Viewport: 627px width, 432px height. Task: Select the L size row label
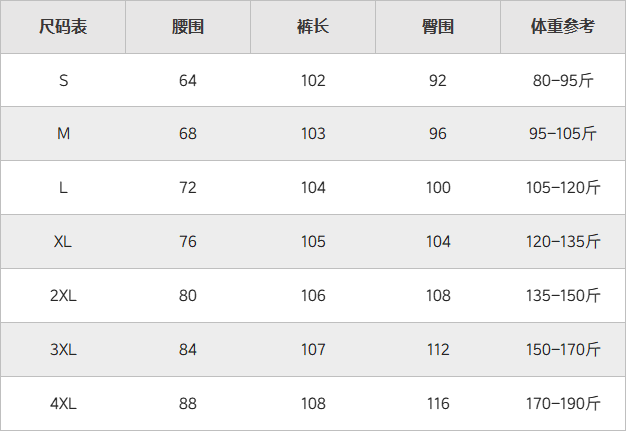point(63,188)
